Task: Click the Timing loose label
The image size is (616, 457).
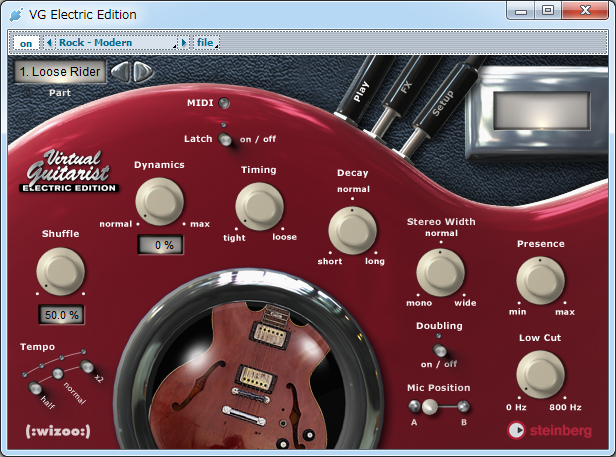Action: coord(284,237)
